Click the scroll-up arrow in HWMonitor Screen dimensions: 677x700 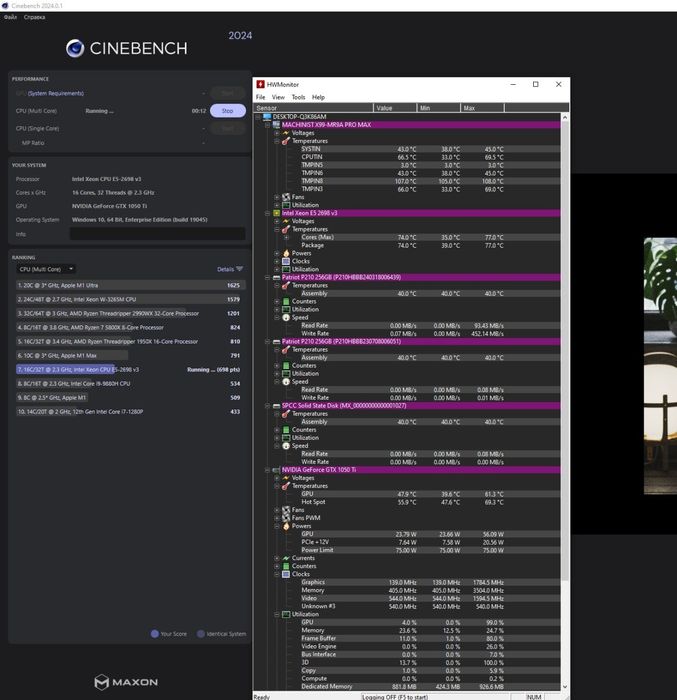tap(564, 117)
